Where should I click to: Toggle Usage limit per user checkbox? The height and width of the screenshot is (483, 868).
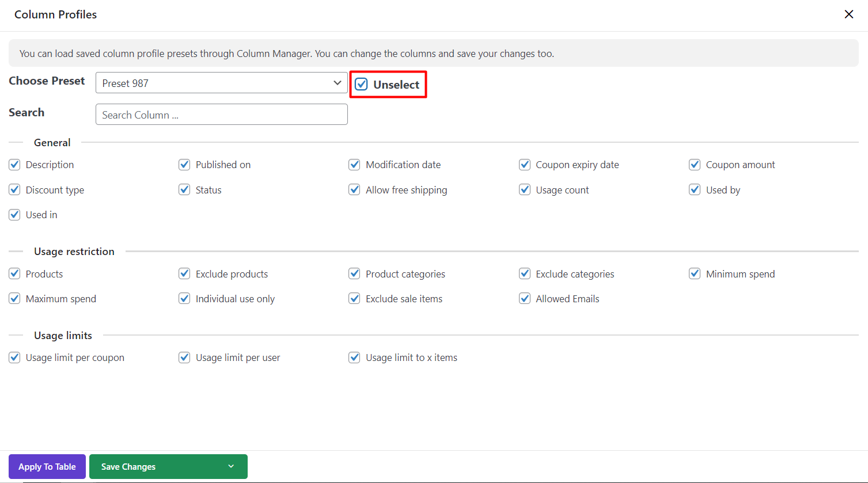184,358
